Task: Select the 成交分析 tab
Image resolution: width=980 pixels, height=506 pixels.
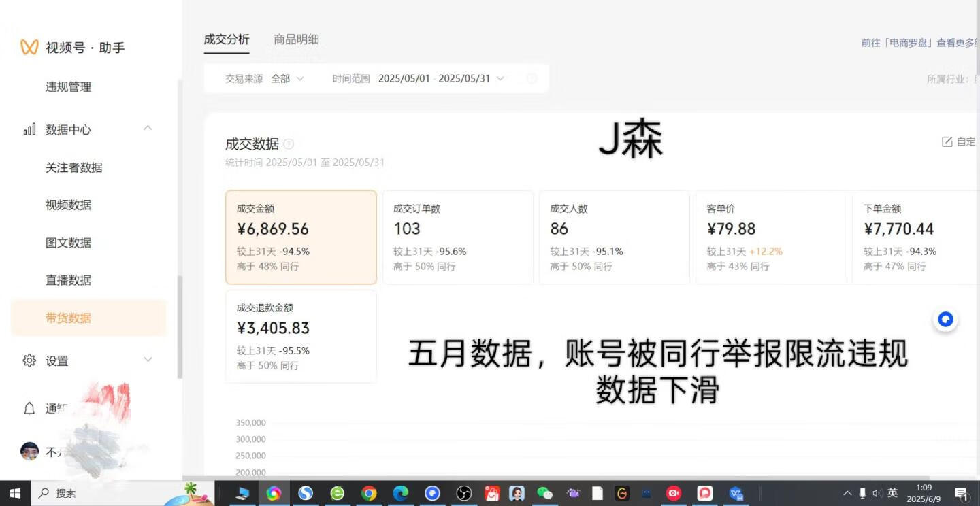Action: (227, 39)
